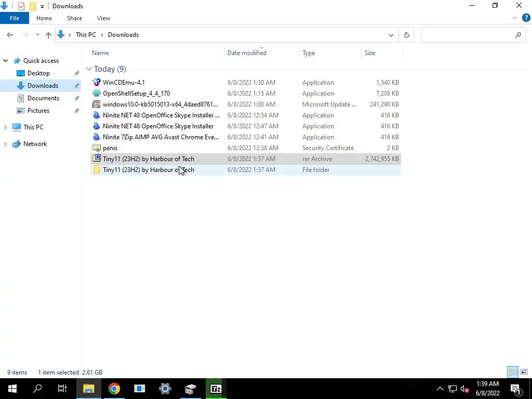Click the Properties quick access toolbar icon
The image size is (532, 399).
pyautogui.click(x=21, y=6)
